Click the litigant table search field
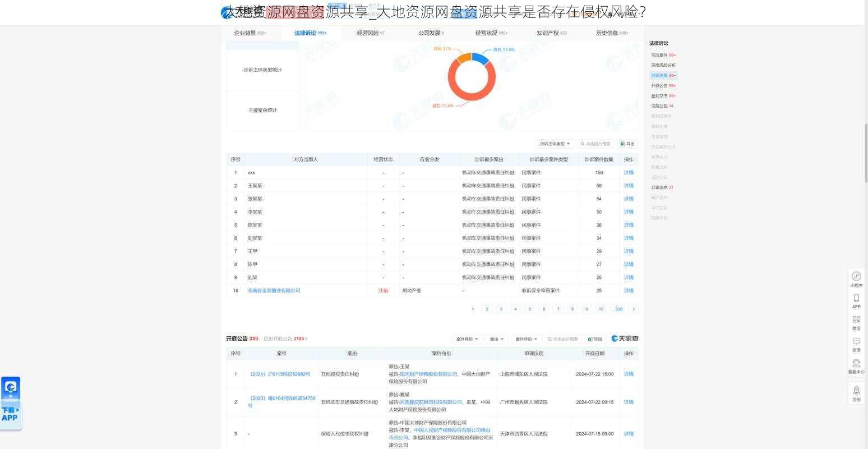 tap(595, 144)
